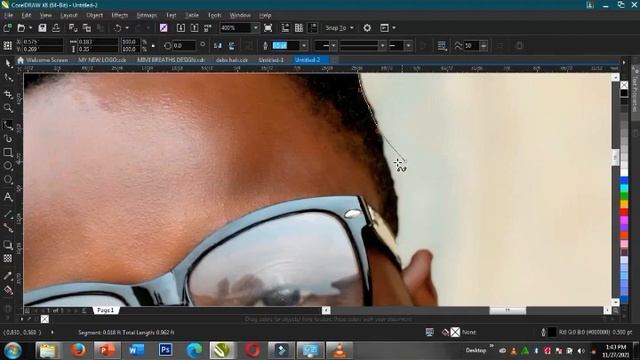Switch to MY NEW LOGO.cdr tab
This screenshot has width=640, height=360.
(102, 60)
